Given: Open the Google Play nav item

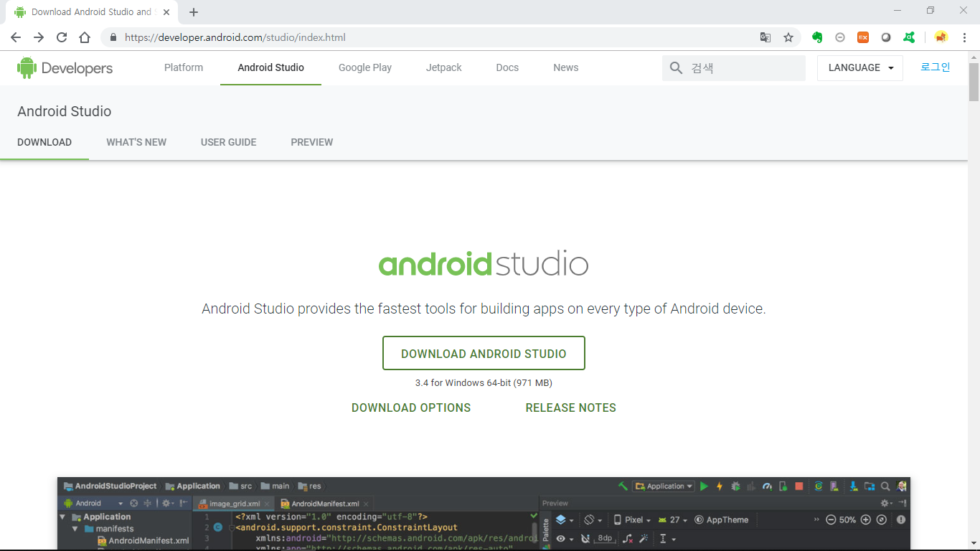Looking at the screenshot, I should (x=365, y=67).
